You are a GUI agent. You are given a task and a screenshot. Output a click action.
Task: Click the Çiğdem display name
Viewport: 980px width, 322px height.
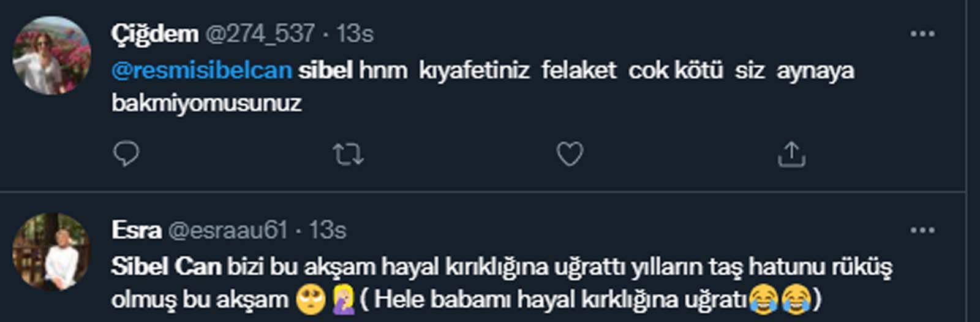click(x=155, y=34)
